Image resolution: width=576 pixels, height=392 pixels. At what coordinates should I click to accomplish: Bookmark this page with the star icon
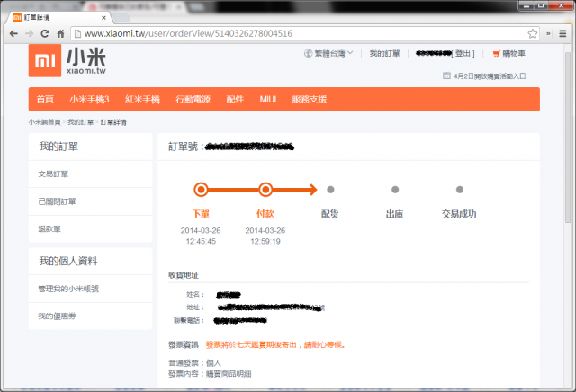coord(532,34)
